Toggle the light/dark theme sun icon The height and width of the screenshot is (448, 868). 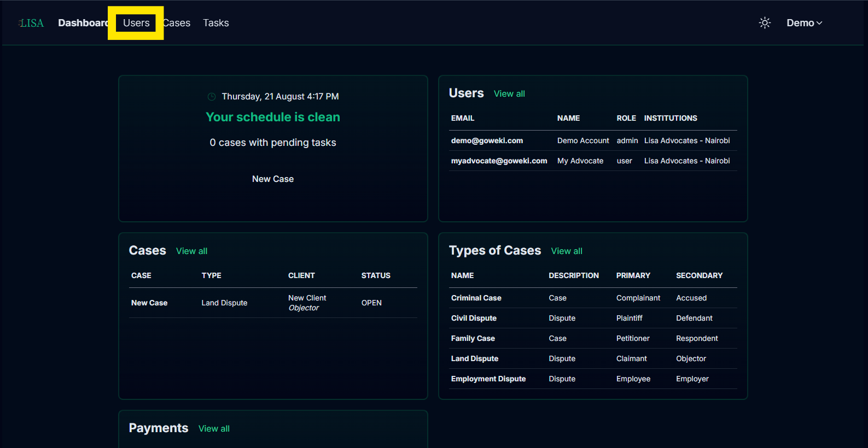point(765,23)
